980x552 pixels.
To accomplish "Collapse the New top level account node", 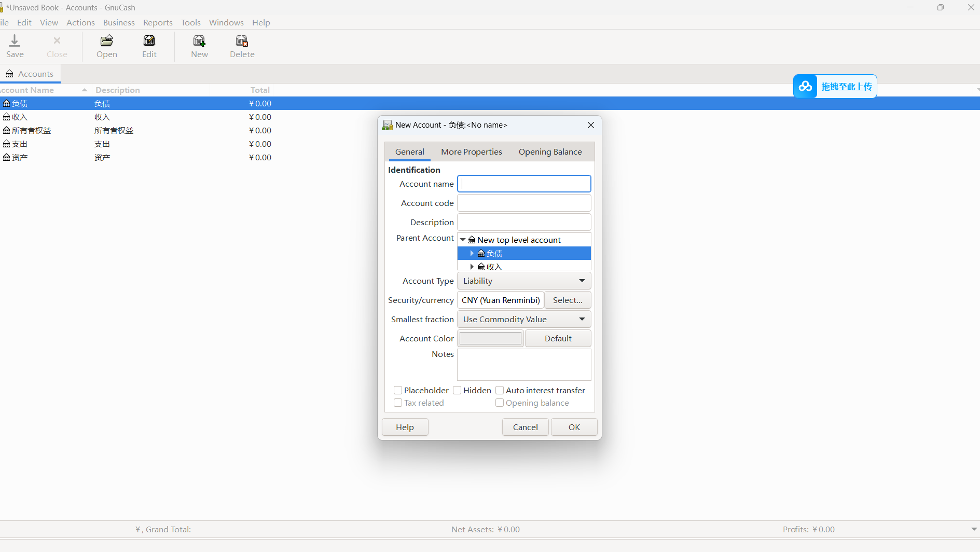I will tap(463, 240).
